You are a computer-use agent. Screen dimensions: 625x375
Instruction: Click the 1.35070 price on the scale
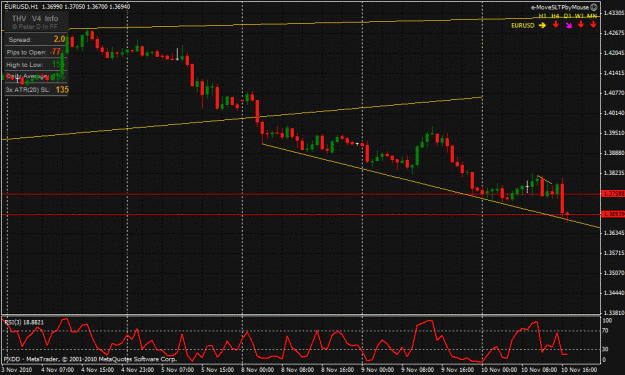pos(614,273)
